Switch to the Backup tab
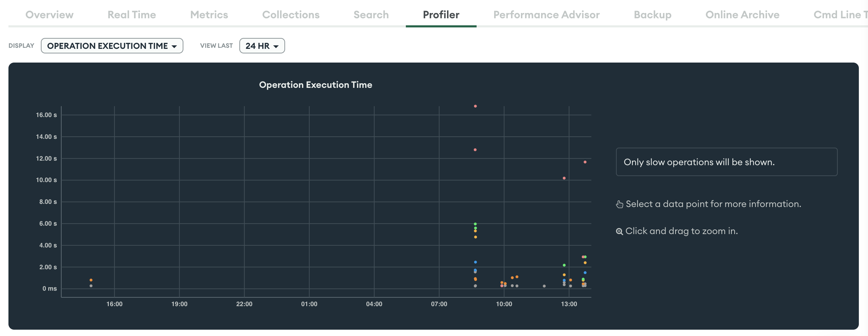The height and width of the screenshot is (336, 868). (x=652, y=15)
